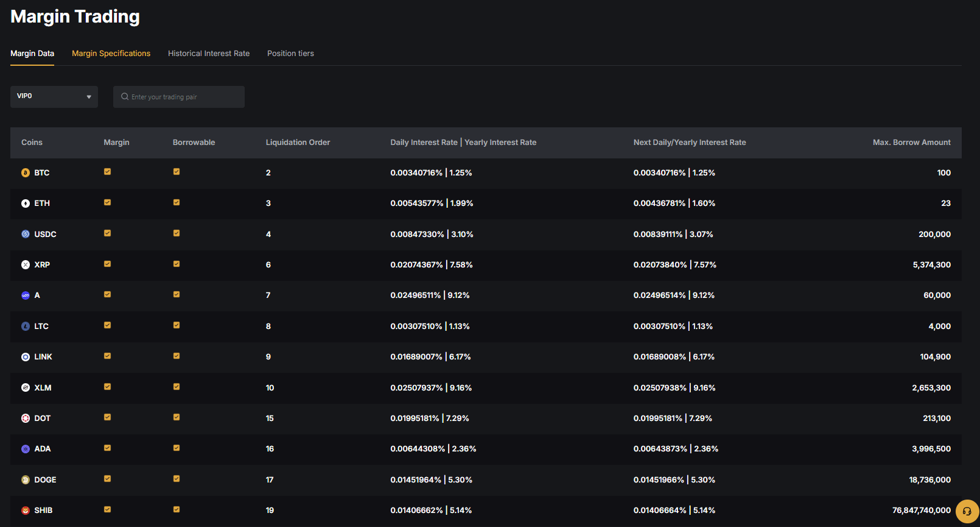Click the ETH coin icon
Image resolution: width=980 pixels, height=527 pixels.
point(26,203)
